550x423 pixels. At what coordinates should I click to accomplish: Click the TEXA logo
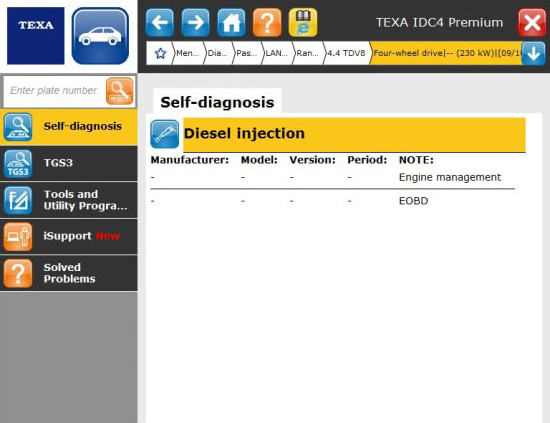(x=36, y=36)
